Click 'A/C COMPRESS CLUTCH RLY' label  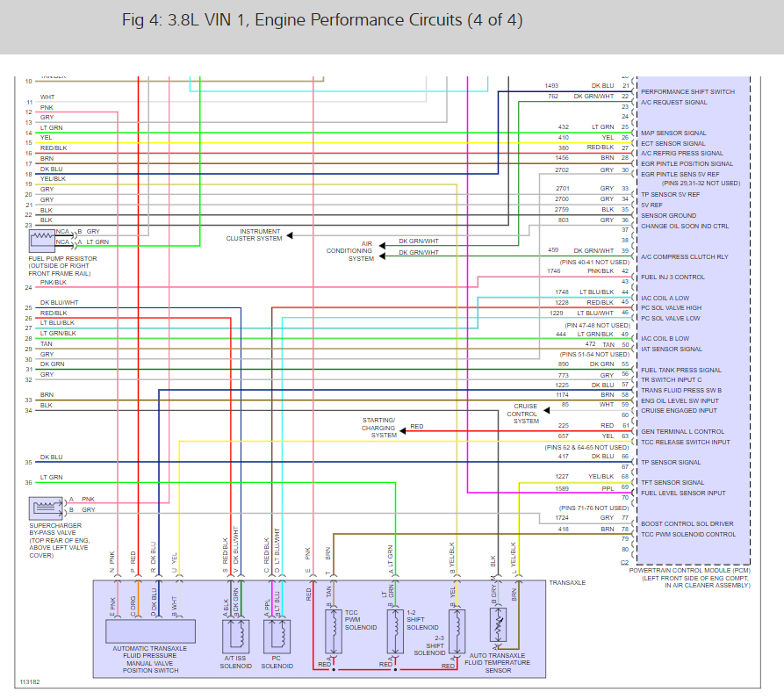coord(685,257)
